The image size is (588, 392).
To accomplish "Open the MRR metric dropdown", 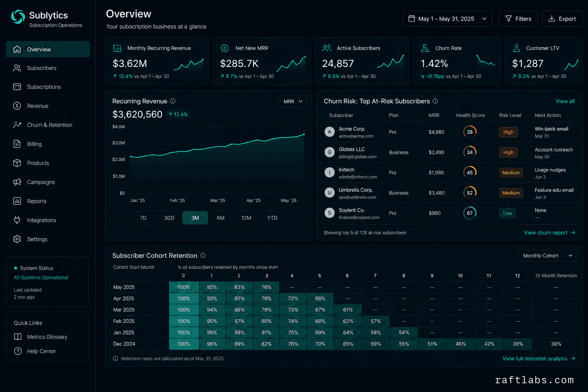I will pos(293,101).
